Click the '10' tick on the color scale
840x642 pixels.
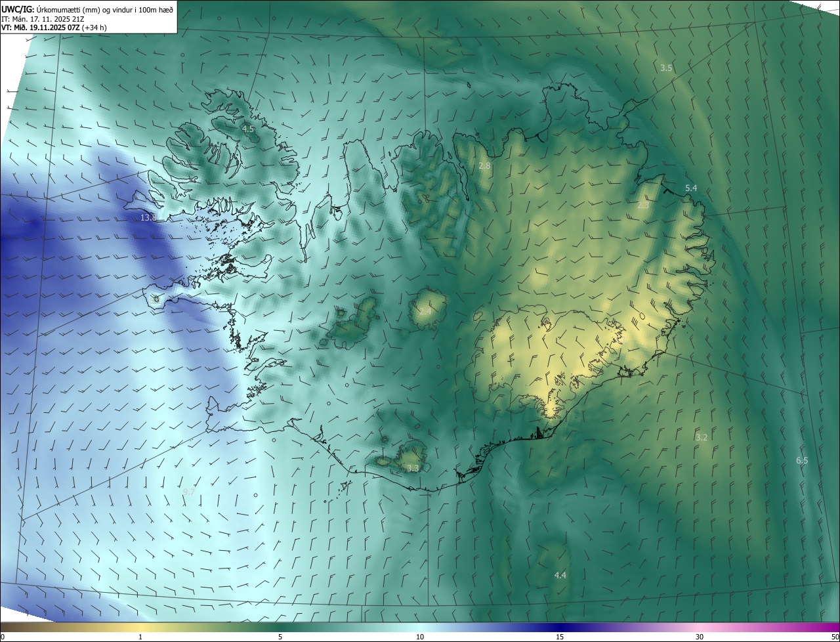(x=420, y=637)
